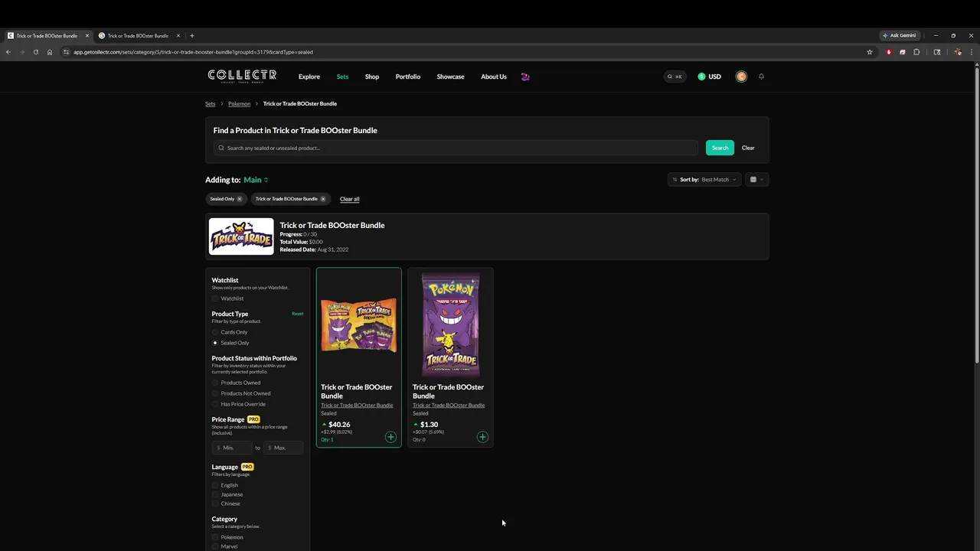Open the About Us page
Viewport: 980px width, 551px height.
tap(494, 77)
